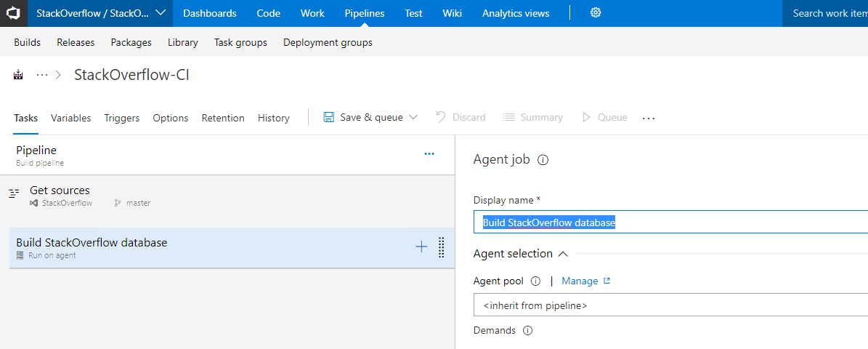The height and width of the screenshot is (349, 868).
Task: Grab the drag handle on Build StackOverflow database
Action: [x=441, y=247]
